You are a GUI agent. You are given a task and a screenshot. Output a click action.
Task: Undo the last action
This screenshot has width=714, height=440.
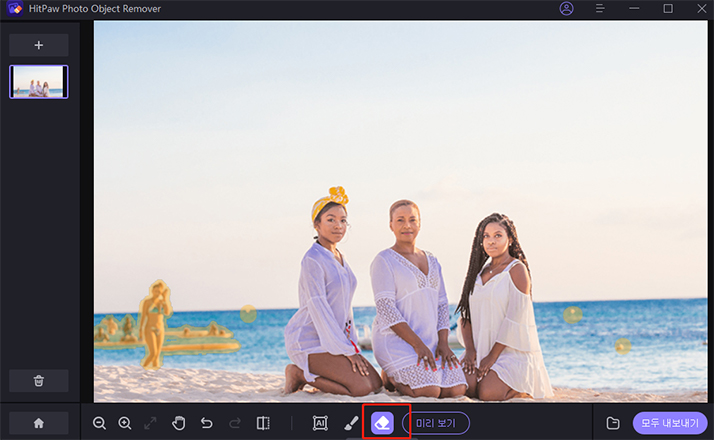pos(207,423)
